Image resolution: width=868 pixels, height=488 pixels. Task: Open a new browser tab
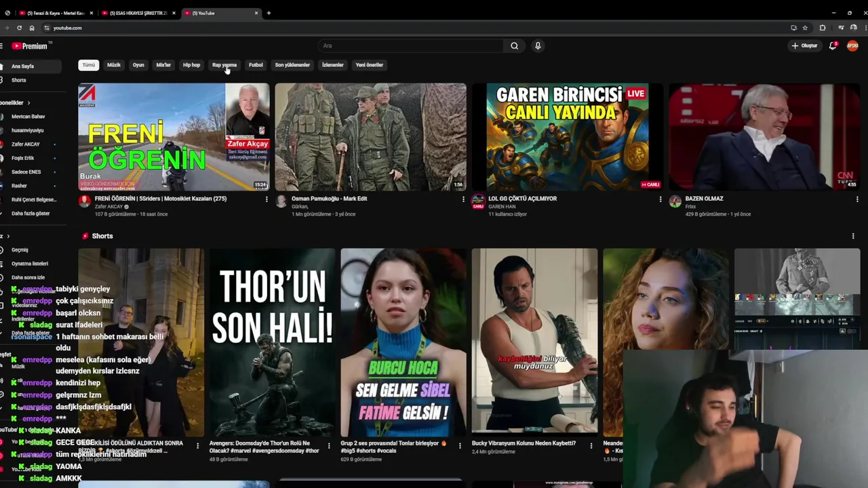point(269,13)
